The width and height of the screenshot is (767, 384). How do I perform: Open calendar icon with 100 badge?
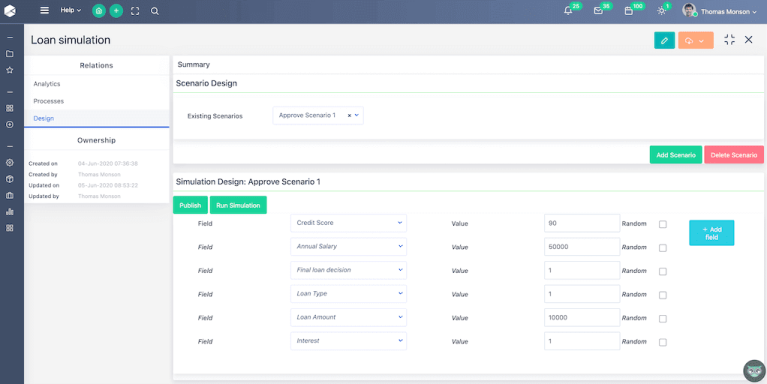tap(629, 11)
